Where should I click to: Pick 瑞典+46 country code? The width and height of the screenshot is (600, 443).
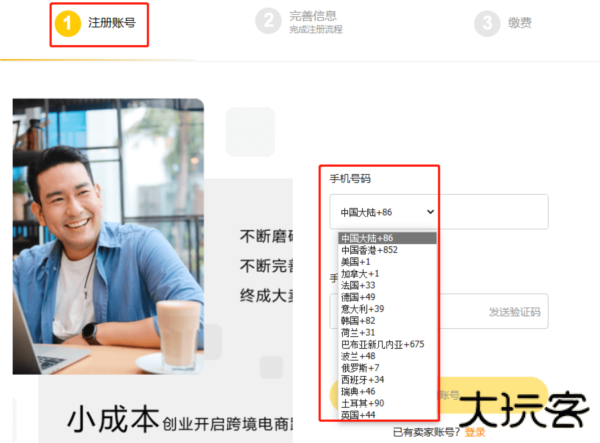click(387, 391)
